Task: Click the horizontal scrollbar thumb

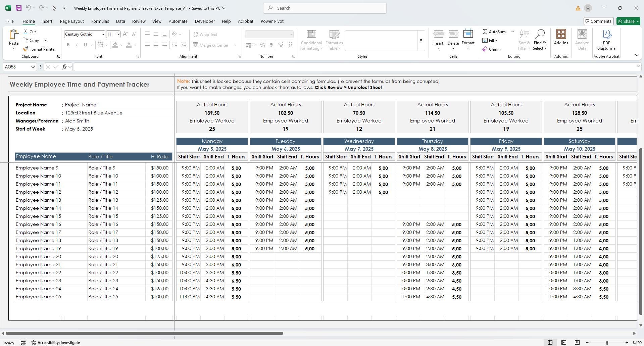Action: pyautogui.click(x=144, y=333)
